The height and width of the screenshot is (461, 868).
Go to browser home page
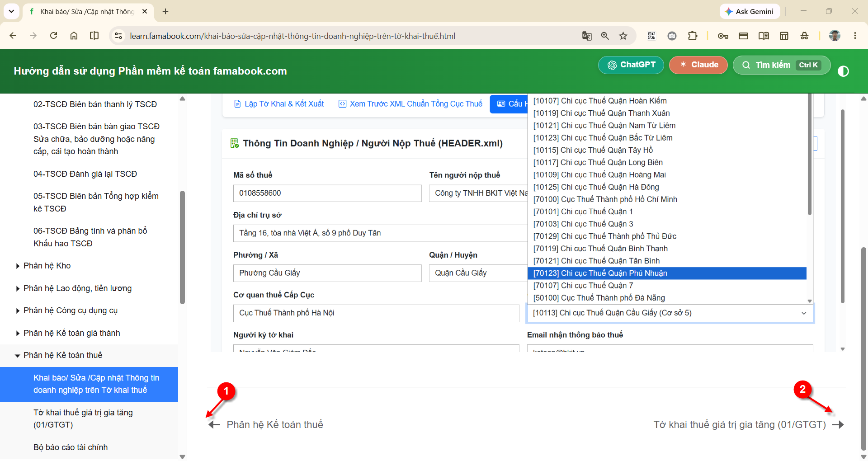[x=74, y=36]
